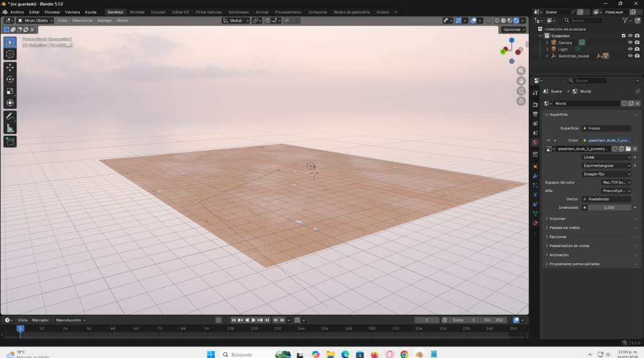Screen dimensions: 644x358
Task: Open the World properties tab
Action: pos(535,143)
